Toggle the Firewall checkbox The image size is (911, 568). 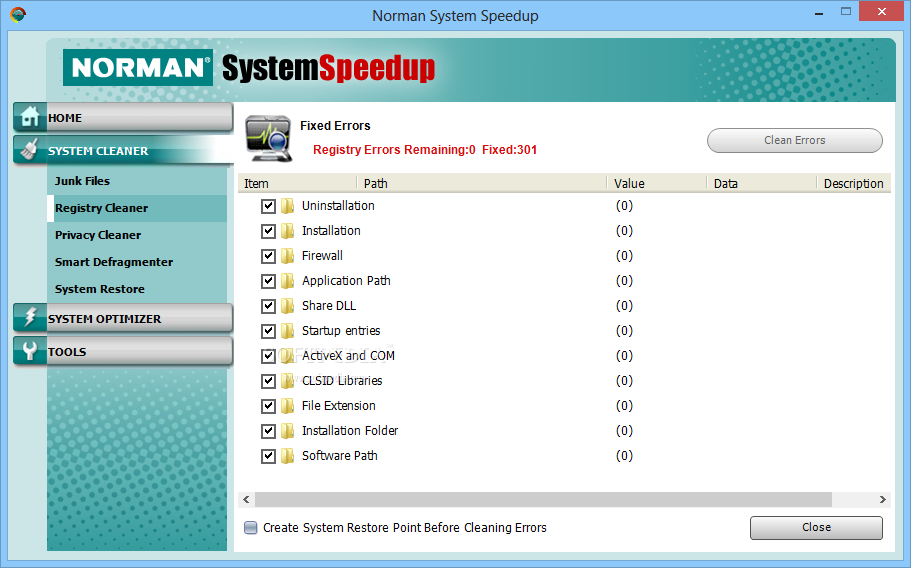[x=268, y=256]
